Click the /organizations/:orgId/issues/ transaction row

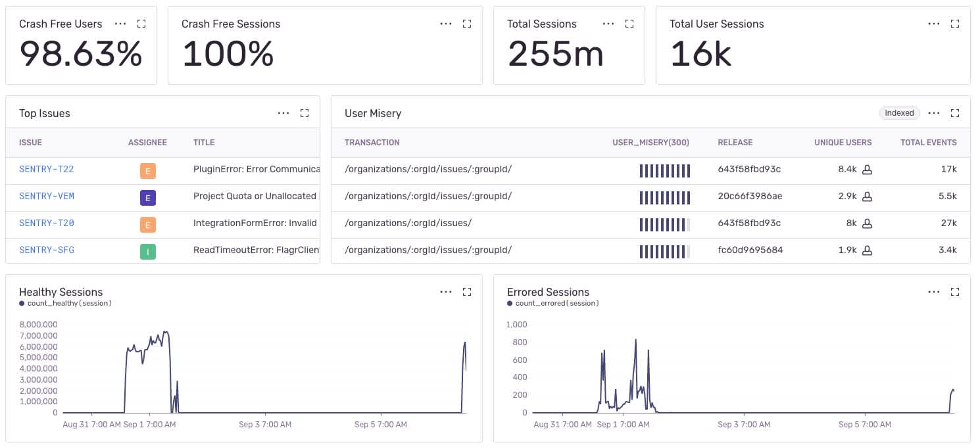coord(650,223)
